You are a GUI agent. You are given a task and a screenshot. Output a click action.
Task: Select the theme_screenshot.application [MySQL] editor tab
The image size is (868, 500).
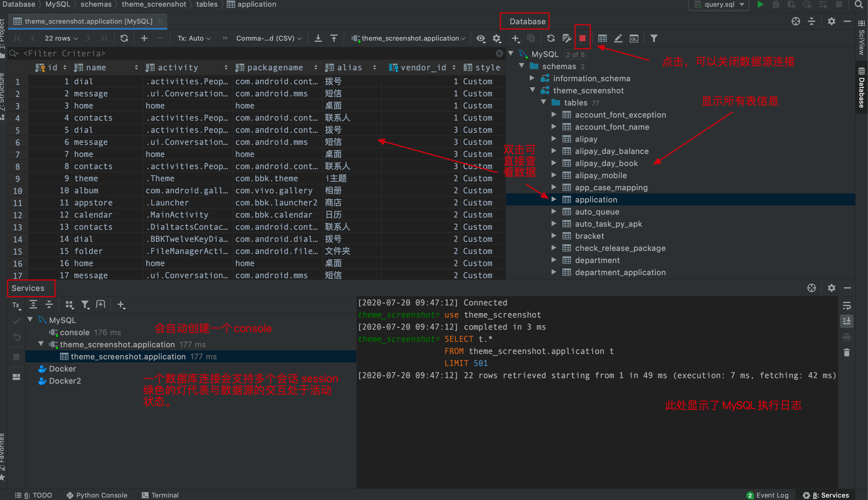[88, 21]
